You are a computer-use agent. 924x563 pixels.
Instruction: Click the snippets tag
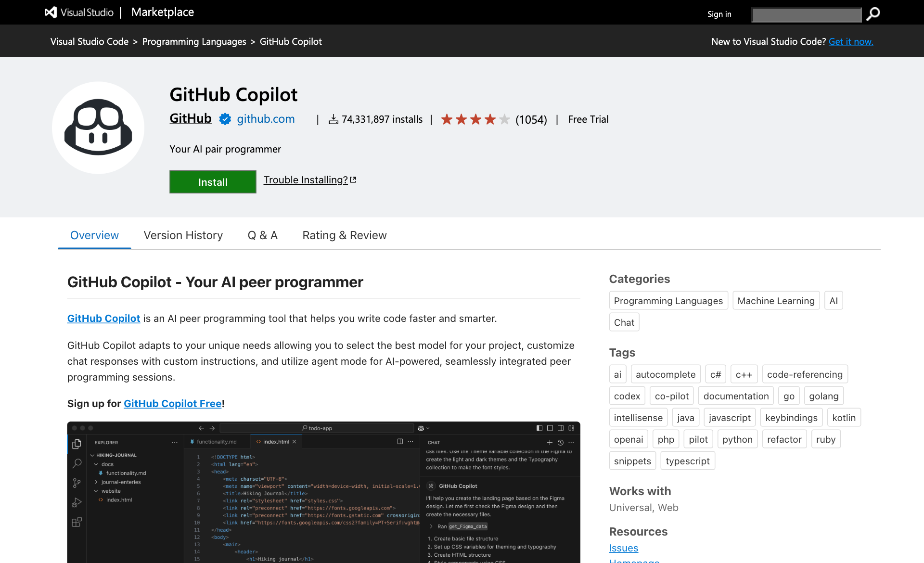pos(632,461)
